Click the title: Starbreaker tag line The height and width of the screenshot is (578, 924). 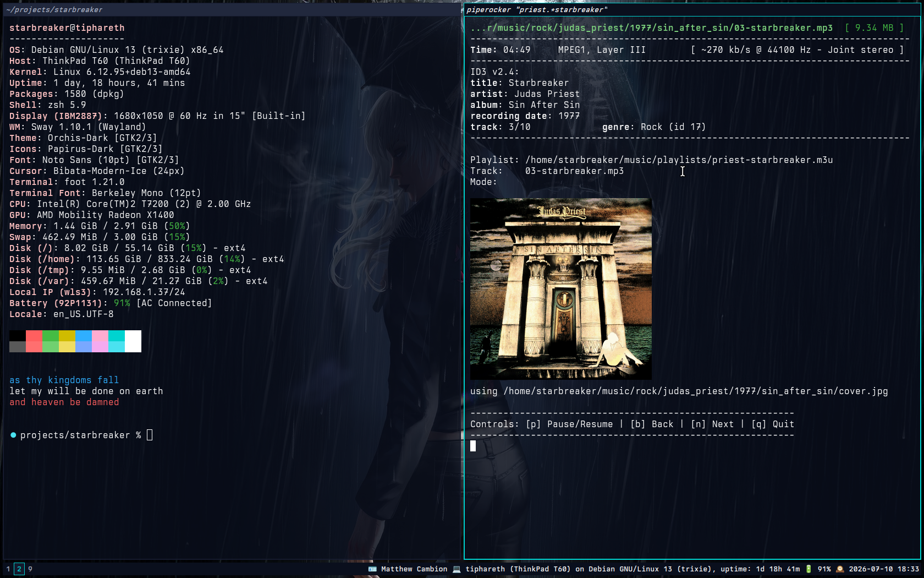tap(520, 83)
